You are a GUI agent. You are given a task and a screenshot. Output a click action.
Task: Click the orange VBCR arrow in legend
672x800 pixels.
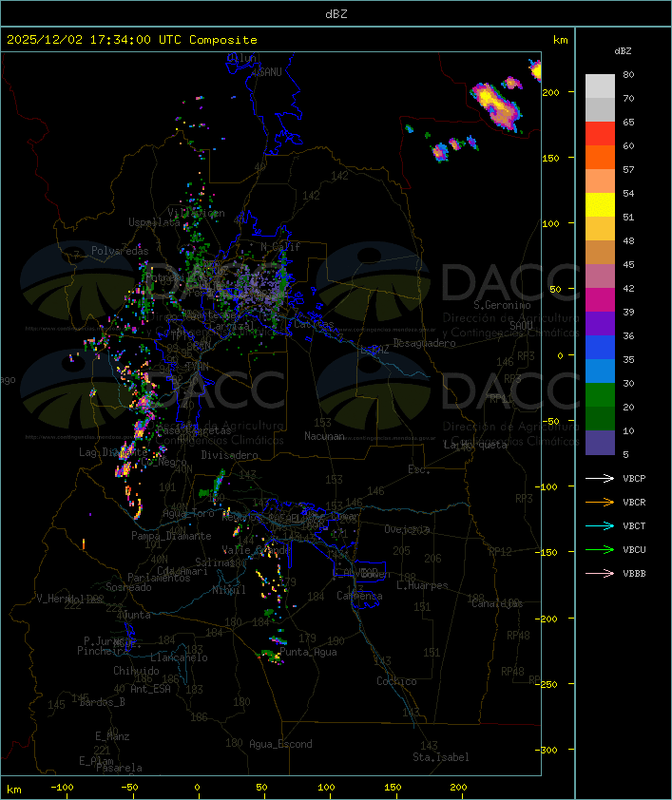pyautogui.click(x=600, y=503)
